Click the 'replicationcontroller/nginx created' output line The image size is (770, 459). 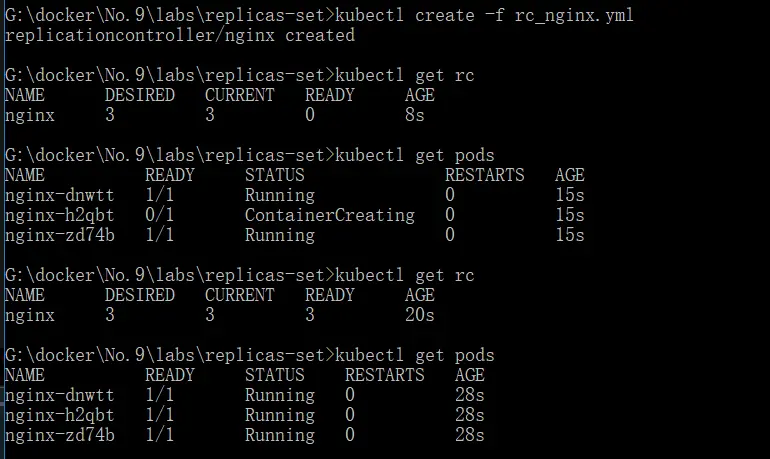pos(180,35)
